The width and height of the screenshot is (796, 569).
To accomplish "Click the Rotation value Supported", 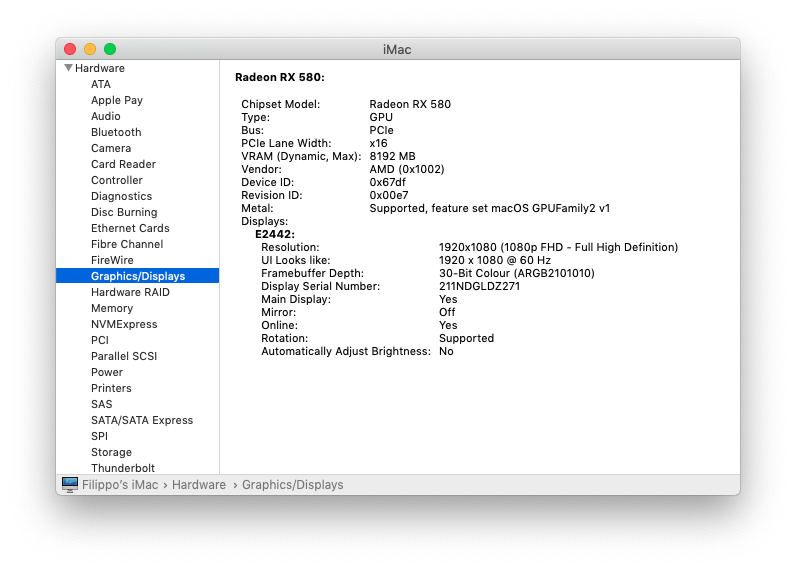I will click(x=466, y=338).
